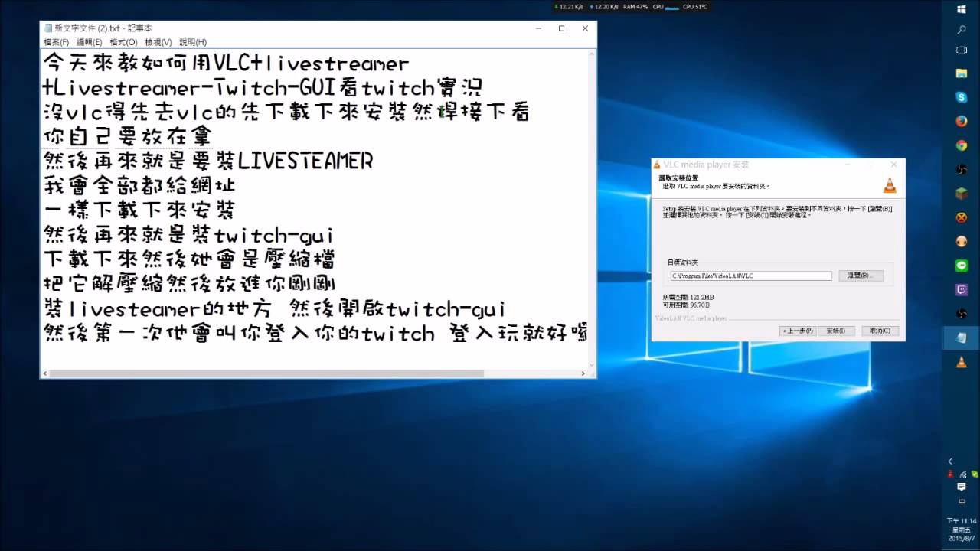Click Notepad scrollbar right arrow
The width and height of the screenshot is (980, 551).
coord(583,373)
